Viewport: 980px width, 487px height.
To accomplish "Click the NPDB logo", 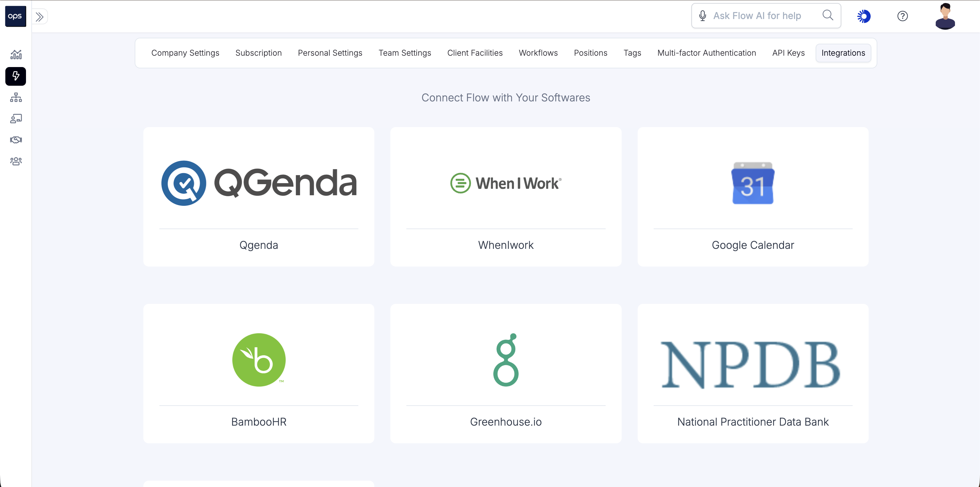I will (751, 365).
